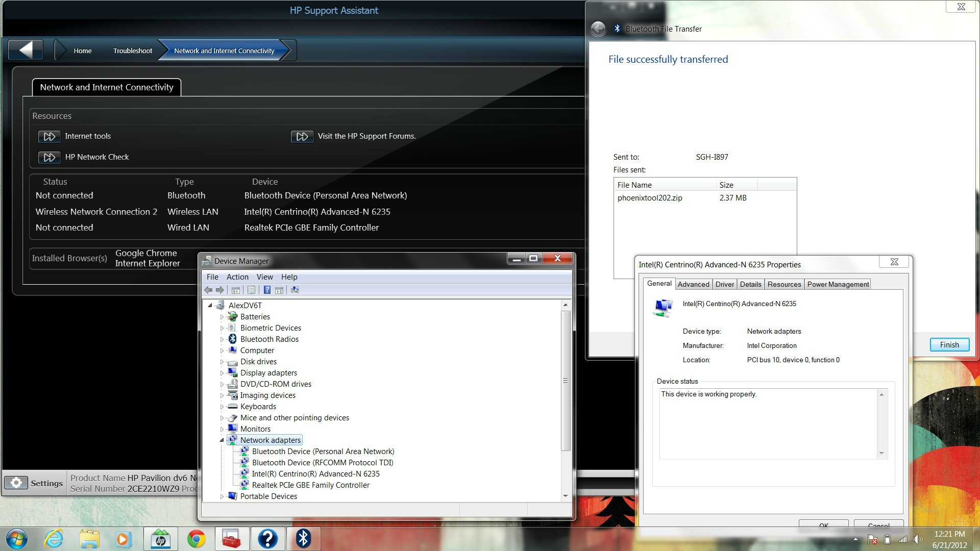980x551 pixels.
Task: Expand the Biometric Devices node
Action: (222, 328)
